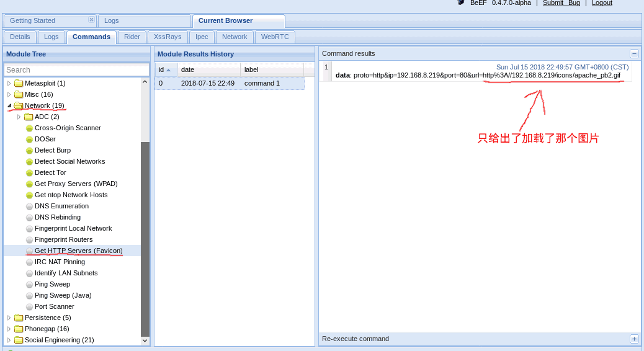The height and width of the screenshot is (351, 644).
Task: Expand the Re-execute command panel
Action: [634, 339]
